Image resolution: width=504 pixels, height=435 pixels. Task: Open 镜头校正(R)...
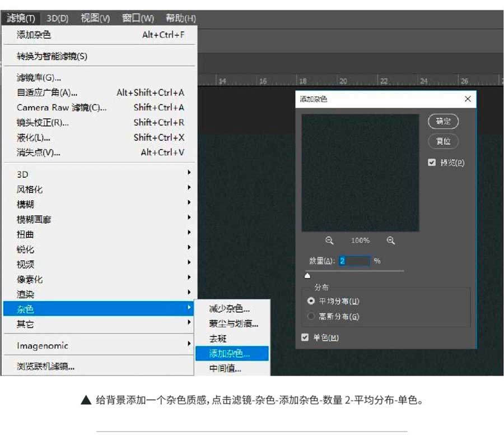[99, 122]
